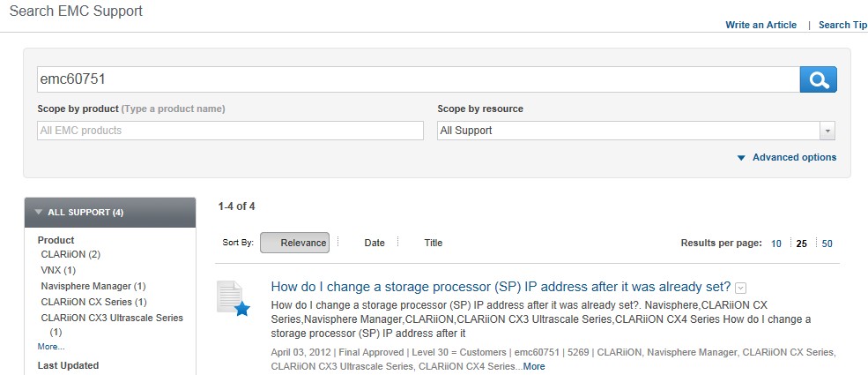Open the small dropdown arrow after the result title

click(741, 288)
